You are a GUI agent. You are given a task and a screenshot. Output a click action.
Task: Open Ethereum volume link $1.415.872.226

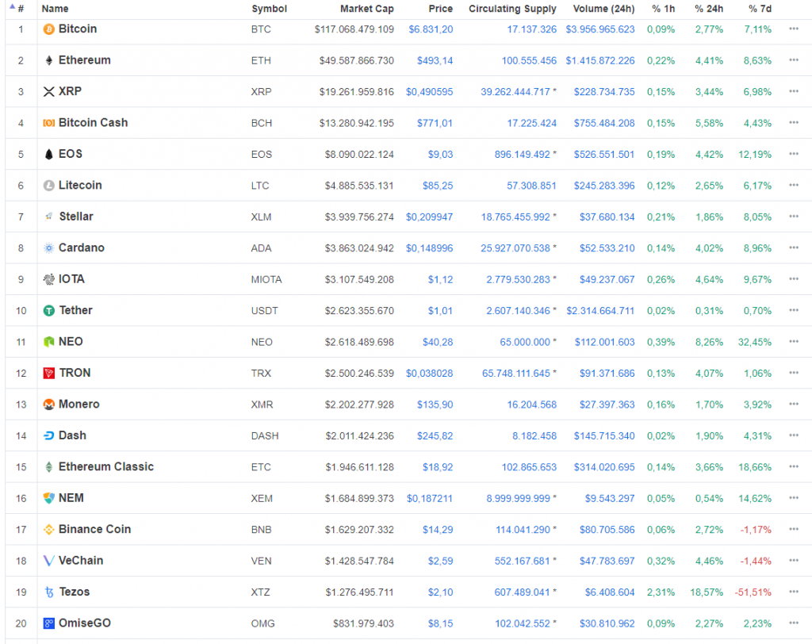point(599,60)
